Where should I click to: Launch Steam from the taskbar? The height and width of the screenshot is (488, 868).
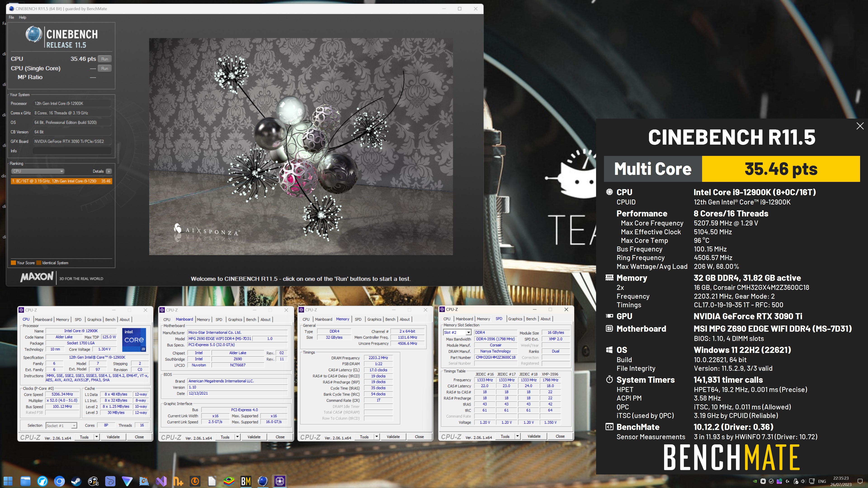pyautogui.click(x=76, y=481)
